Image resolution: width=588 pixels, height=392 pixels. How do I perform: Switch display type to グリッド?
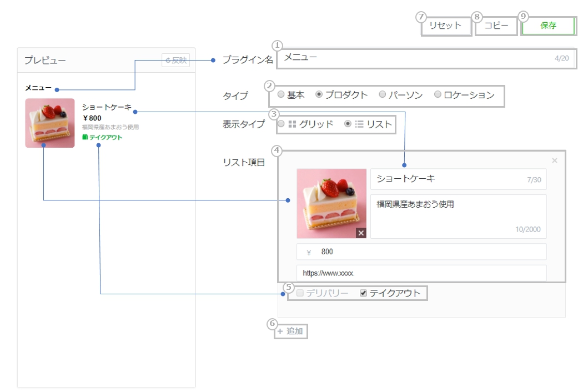click(281, 124)
